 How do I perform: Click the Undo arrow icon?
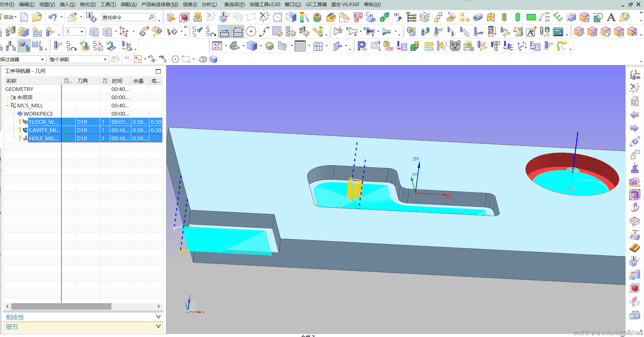tap(52, 17)
